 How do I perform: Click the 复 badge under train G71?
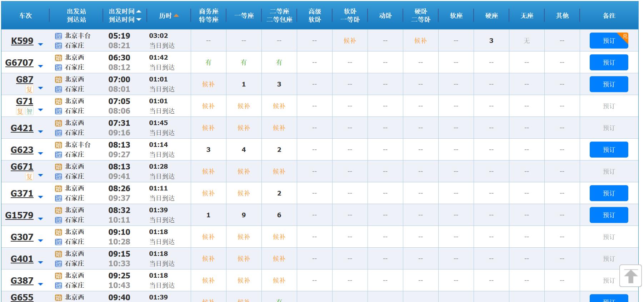[x=20, y=111]
